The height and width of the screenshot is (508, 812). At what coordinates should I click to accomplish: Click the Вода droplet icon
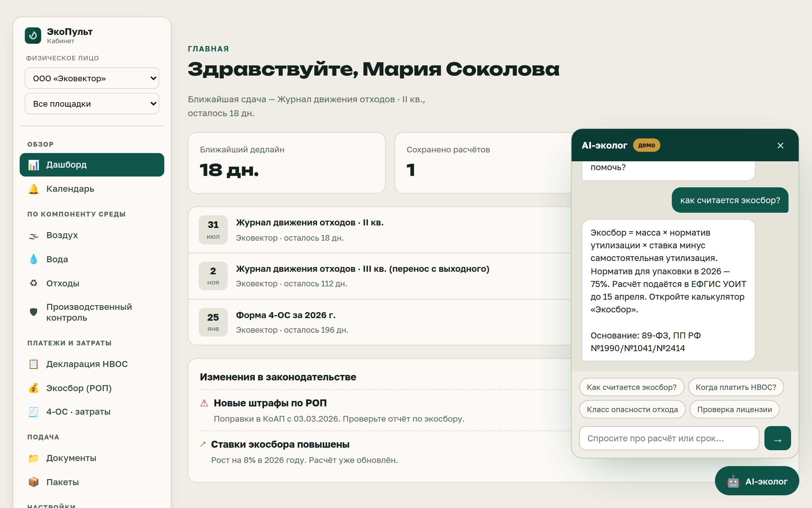coord(34,259)
